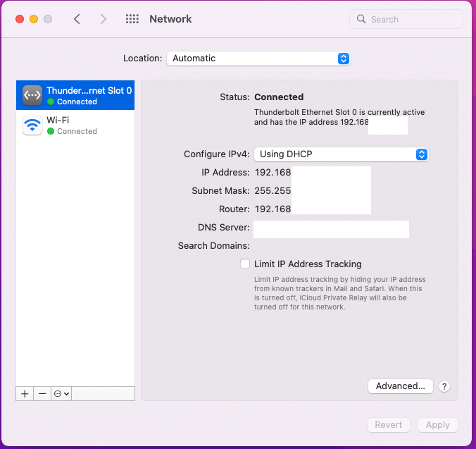Viewport: 476px width, 449px height.
Task: Open help with the question mark button
Action: (x=444, y=386)
